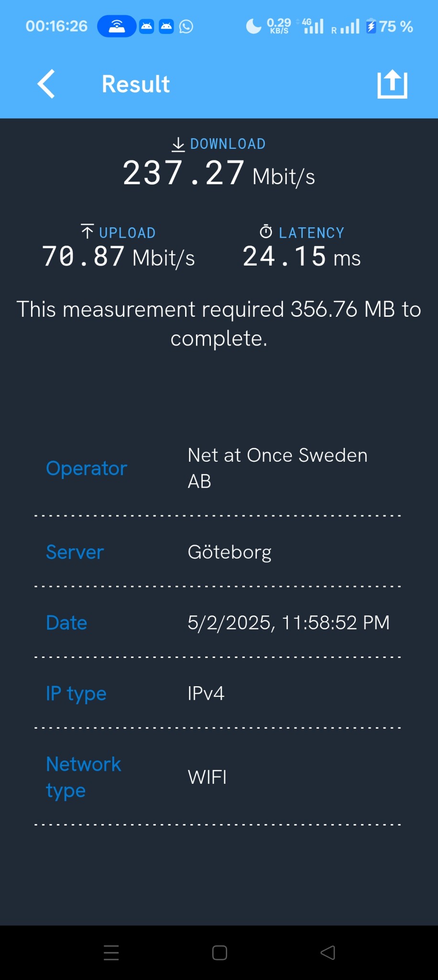
Task: Select the 70.87 Mbit/s upload value
Action: [118, 257]
